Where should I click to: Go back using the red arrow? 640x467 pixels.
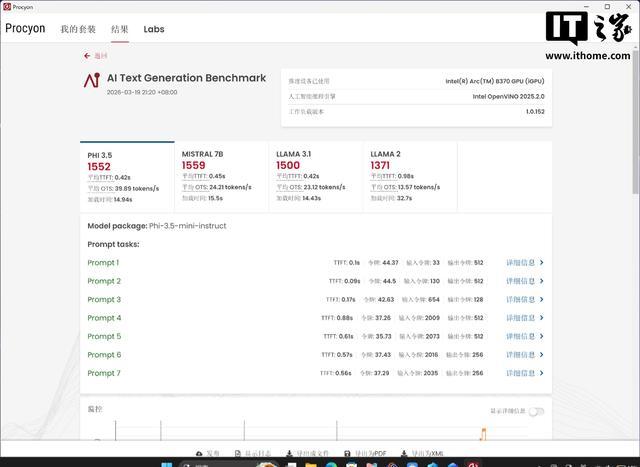[87, 56]
